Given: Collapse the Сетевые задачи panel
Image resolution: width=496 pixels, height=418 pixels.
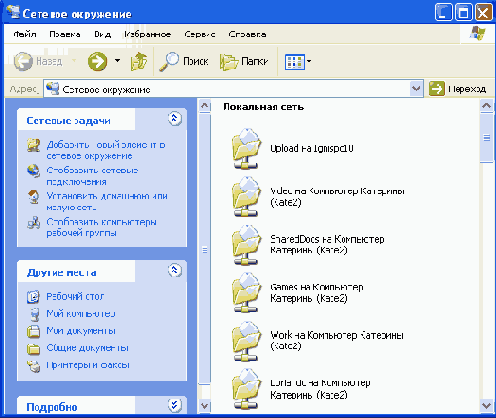Looking at the screenshot, I should coord(175,118).
